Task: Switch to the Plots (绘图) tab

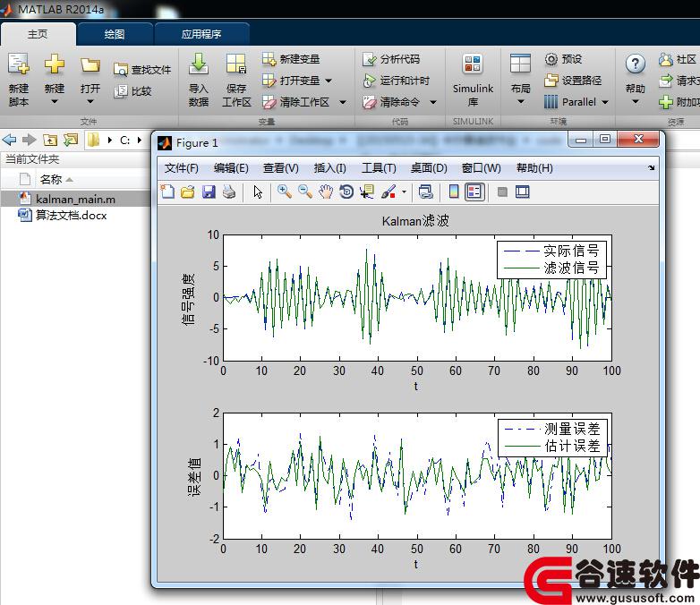Action: click(115, 34)
